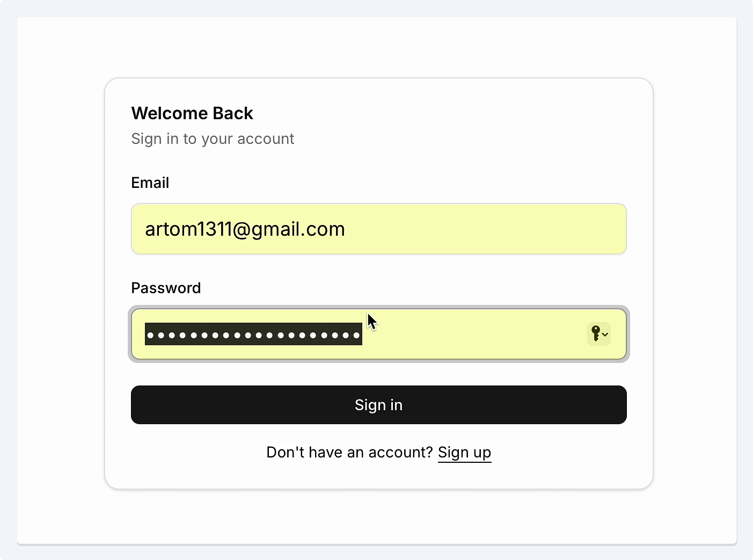
Task: Click the 'gmail.com' part of the email
Action: point(298,229)
